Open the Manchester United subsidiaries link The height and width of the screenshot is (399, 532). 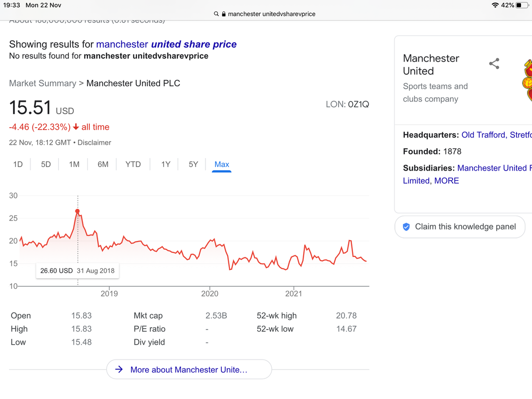point(495,168)
